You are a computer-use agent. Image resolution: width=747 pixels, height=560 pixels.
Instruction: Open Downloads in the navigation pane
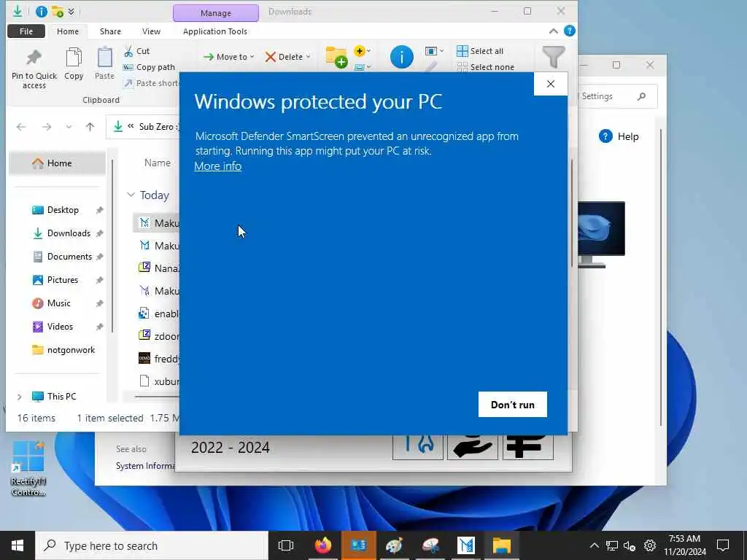tap(62, 233)
